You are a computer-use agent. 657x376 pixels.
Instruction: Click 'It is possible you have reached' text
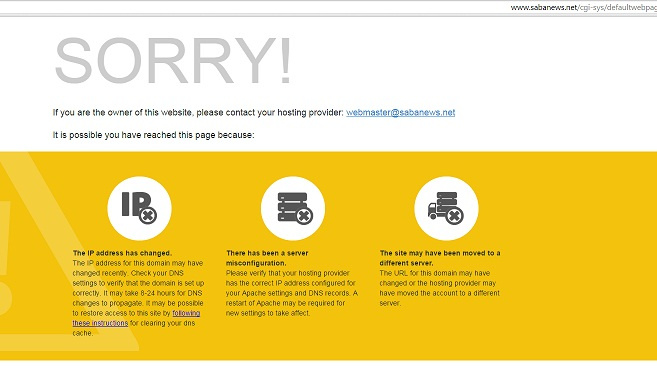click(x=153, y=135)
